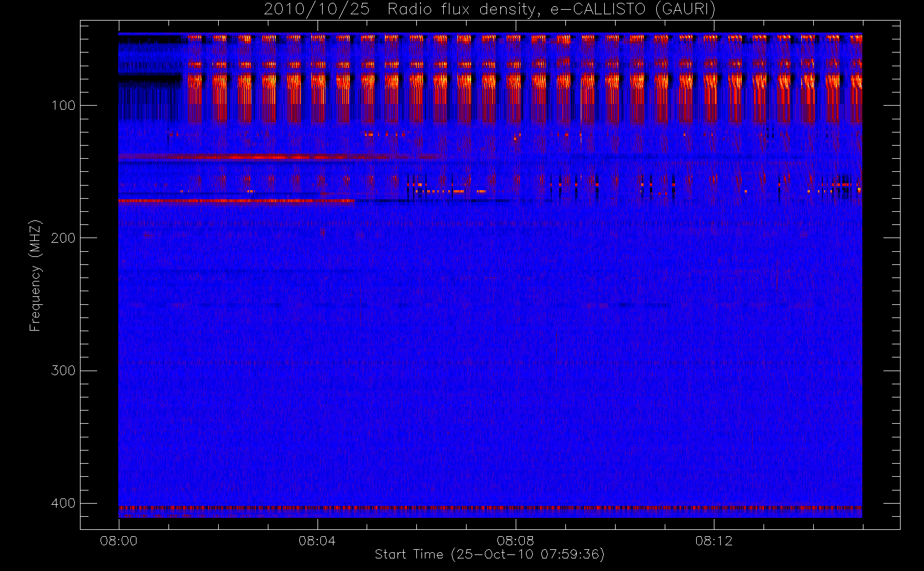Click the 08:04 time tick label
Viewport: 924px width, 571px height.
317,541
